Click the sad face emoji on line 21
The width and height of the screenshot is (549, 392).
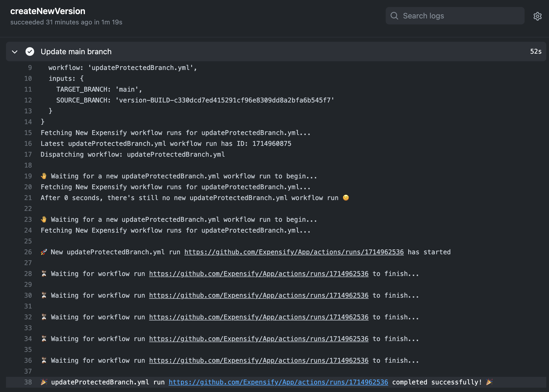(x=346, y=198)
